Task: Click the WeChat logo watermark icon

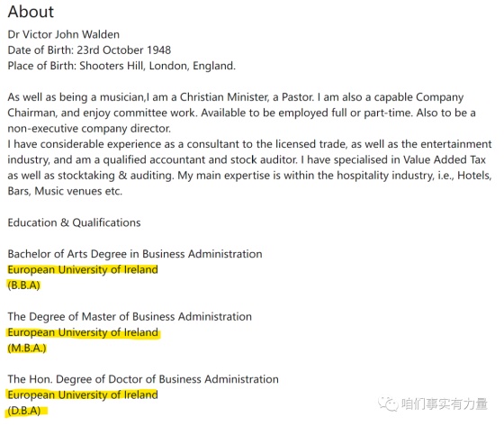Action: click(388, 403)
